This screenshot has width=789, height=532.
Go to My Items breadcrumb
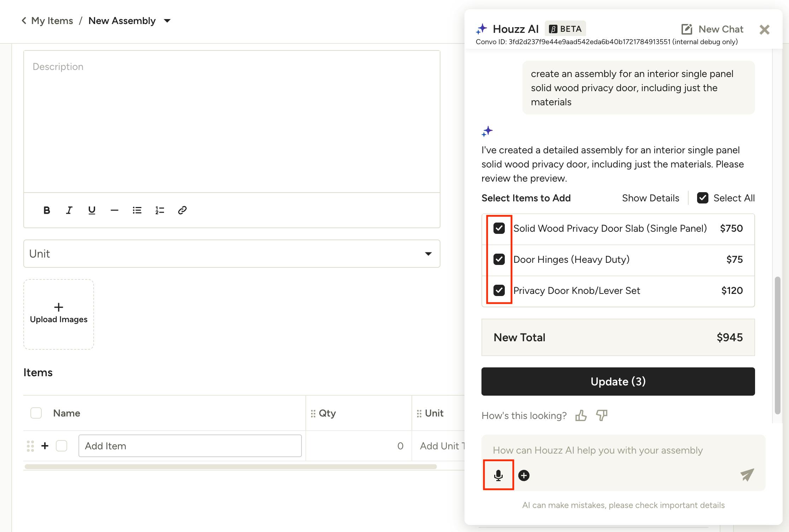pyautogui.click(x=52, y=21)
